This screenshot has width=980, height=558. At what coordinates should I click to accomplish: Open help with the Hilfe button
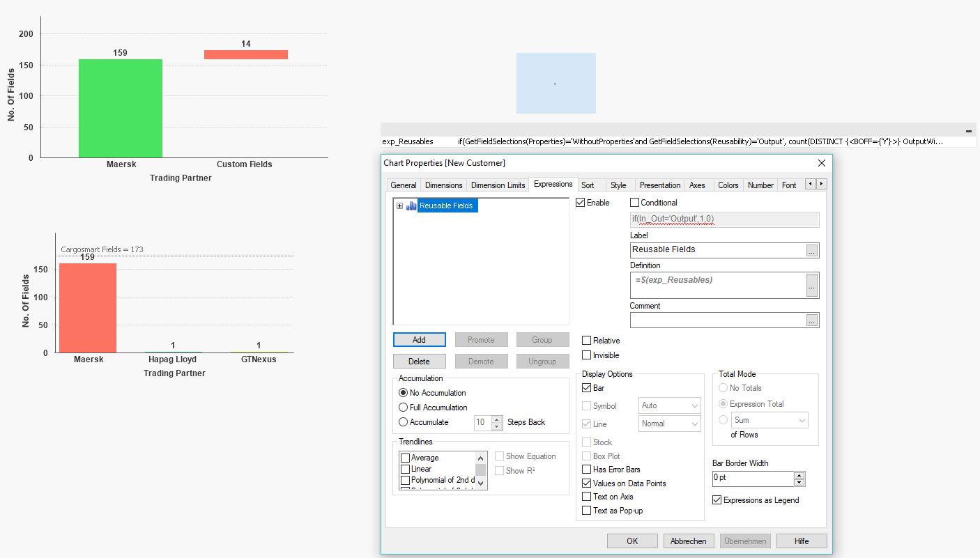(802, 541)
